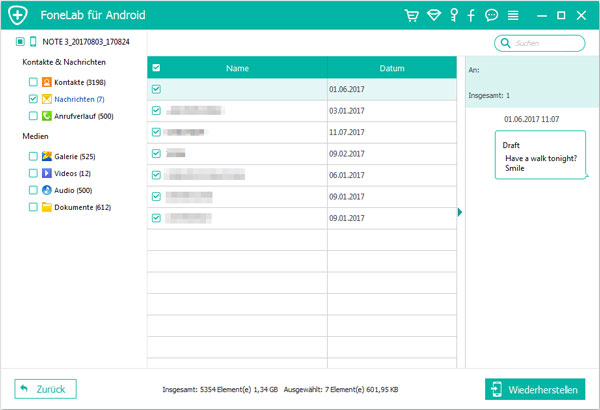The height and width of the screenshot is (410, 600).
Task: Select the Videos (12) category
Action: tap(72, 173)
